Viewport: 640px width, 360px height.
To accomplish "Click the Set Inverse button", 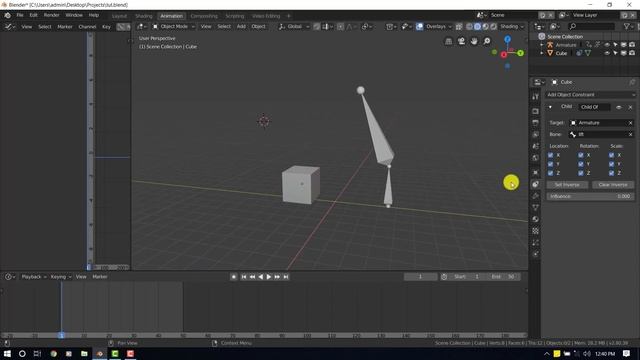I will (567, 185).
